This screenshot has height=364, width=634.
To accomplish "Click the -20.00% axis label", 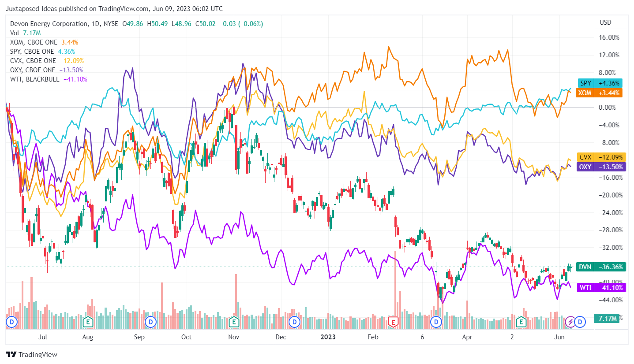I will (x=610, y=195).
